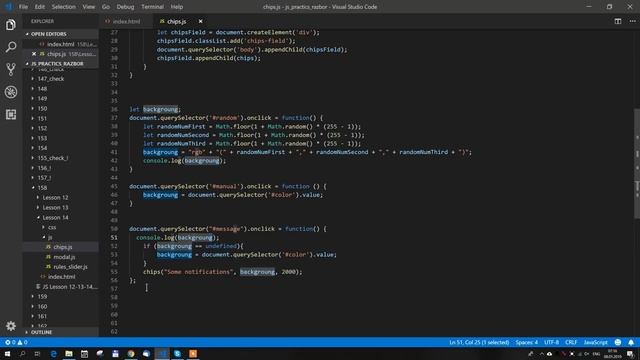Expand the Lesson 13 folder
640x360 pixels.
click(55, 207)
